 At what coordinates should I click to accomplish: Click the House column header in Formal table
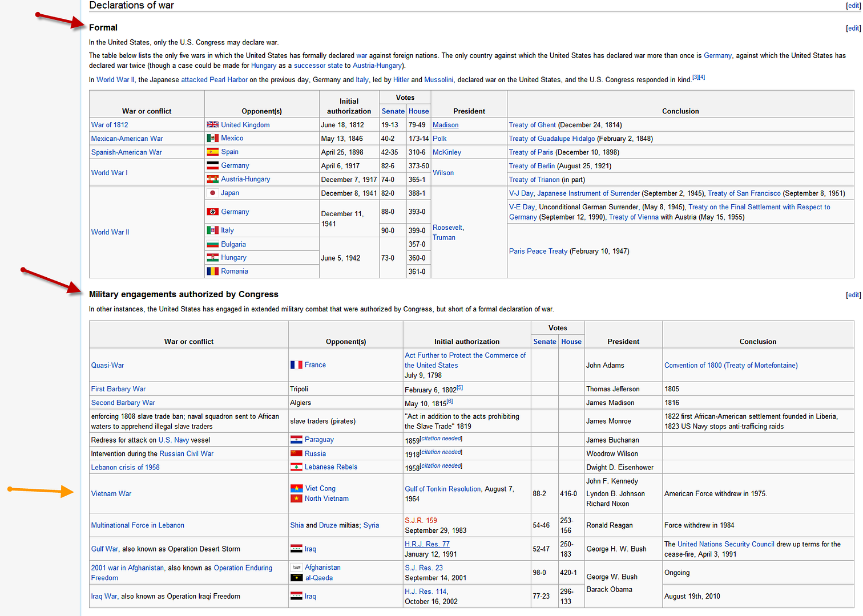point(418,111)
